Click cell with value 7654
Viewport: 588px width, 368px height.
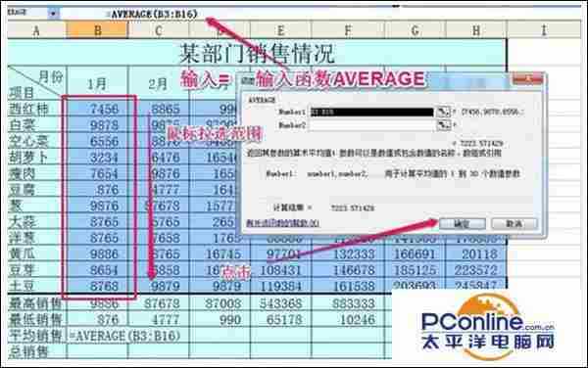coord(97,173)
